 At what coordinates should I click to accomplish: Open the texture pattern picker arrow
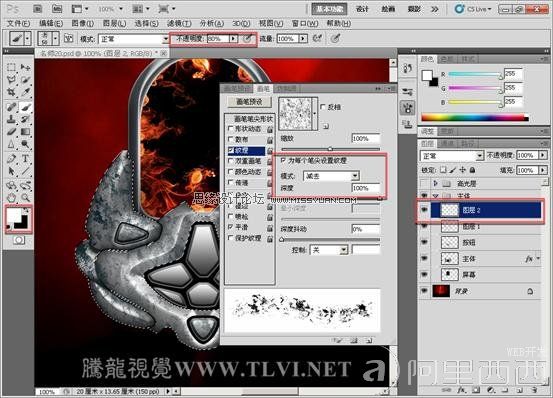click(315, 114)
